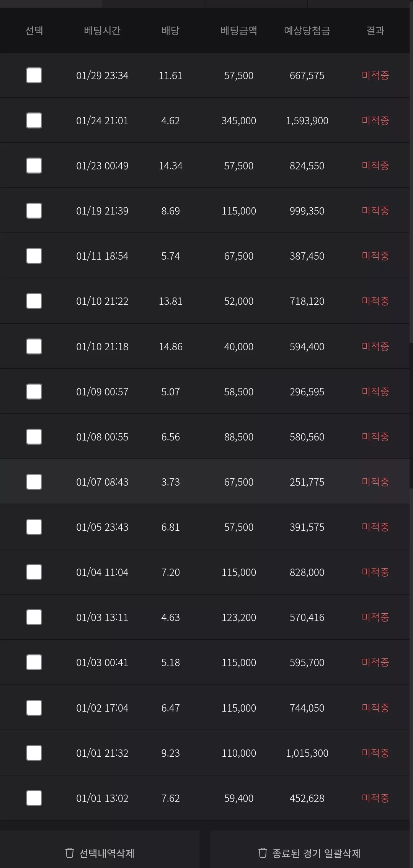Tick the 01/23 00:49 bet checkbox
This screenshot has width=413, height=868.
[34, 166]
